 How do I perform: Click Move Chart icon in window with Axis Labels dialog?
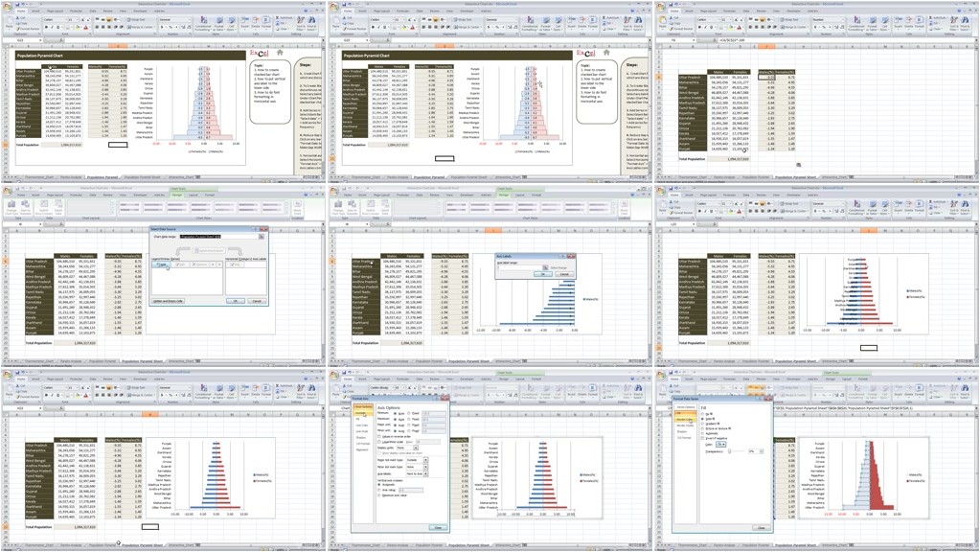[625, 209]
